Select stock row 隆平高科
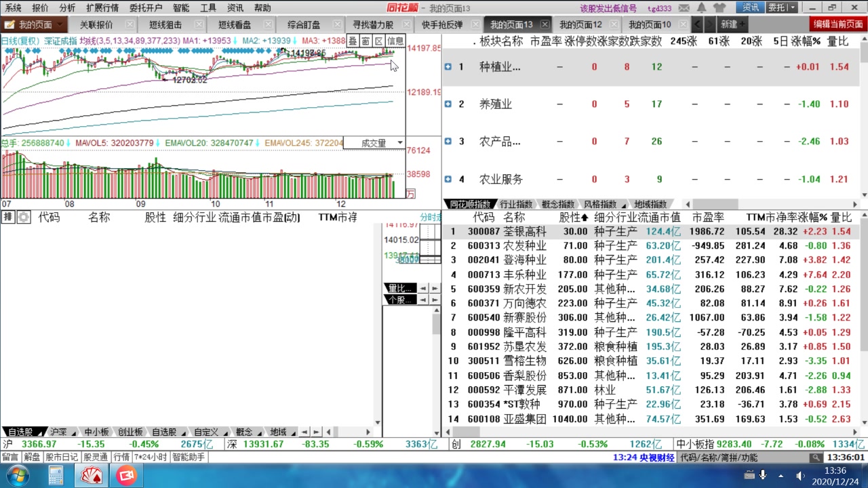The width and height of the screenshot is (868, 488). pos(651,332)
